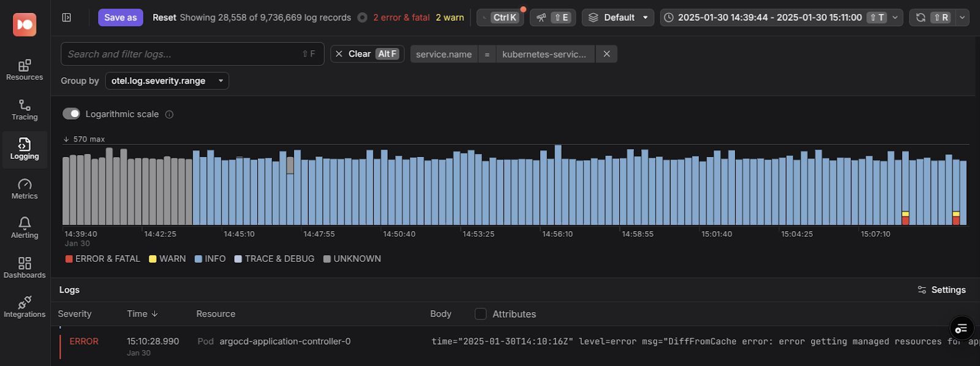Toggle UNKNOWN legend series

tap(352, 259)
